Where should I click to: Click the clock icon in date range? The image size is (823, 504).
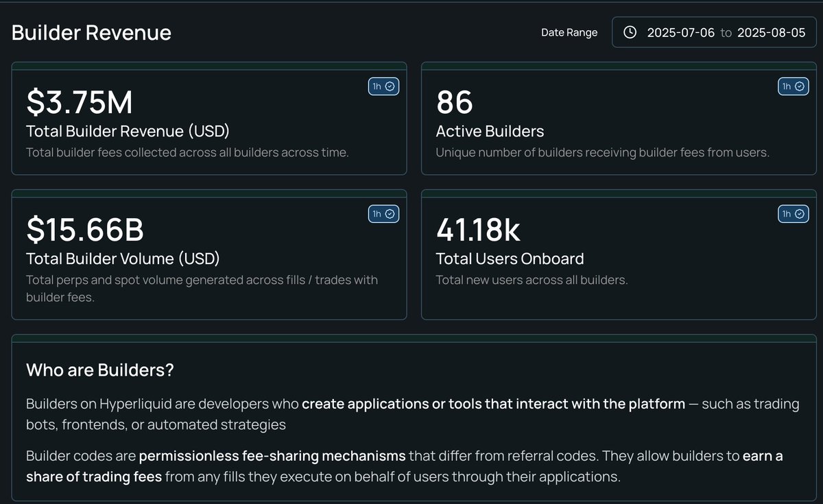631,32
